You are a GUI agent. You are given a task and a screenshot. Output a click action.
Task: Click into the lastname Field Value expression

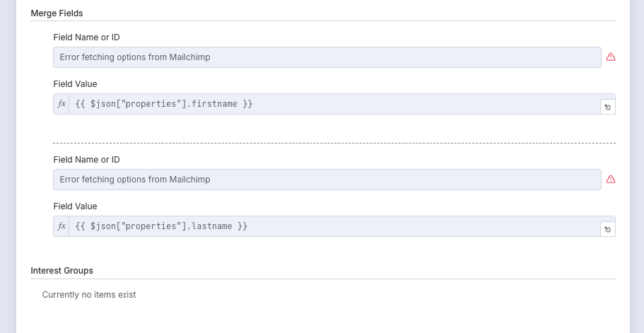[332, 226]
